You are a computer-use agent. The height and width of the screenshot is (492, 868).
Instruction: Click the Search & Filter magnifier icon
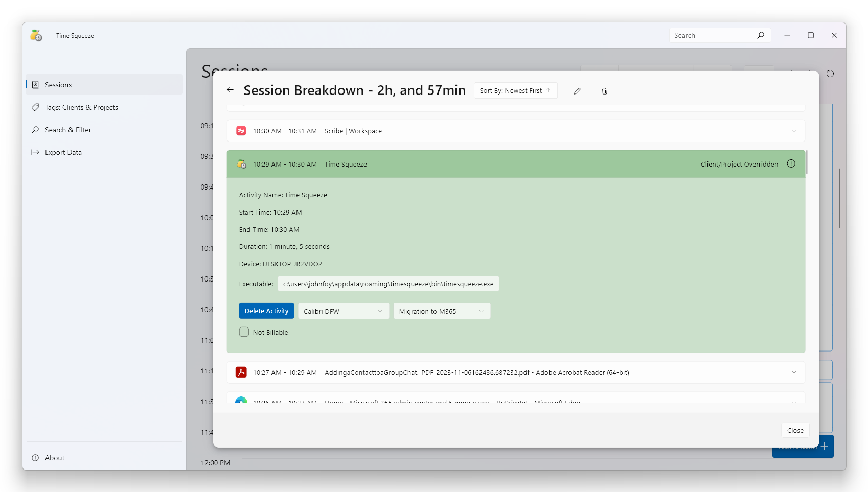(35, 130)
